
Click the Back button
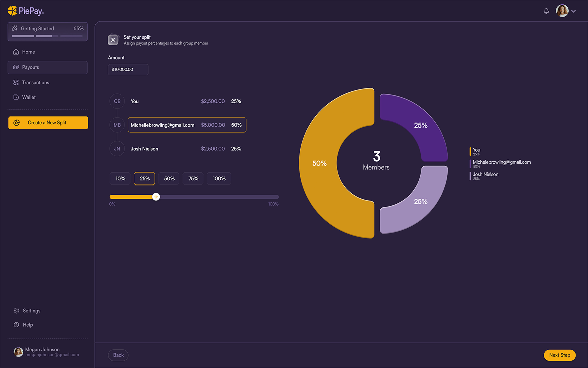(118, 355)
